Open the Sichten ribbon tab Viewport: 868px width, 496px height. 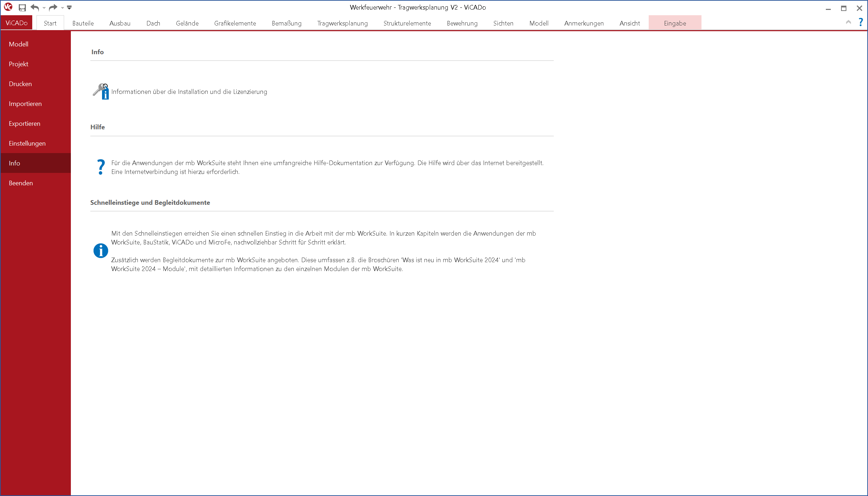coord(503,23)
